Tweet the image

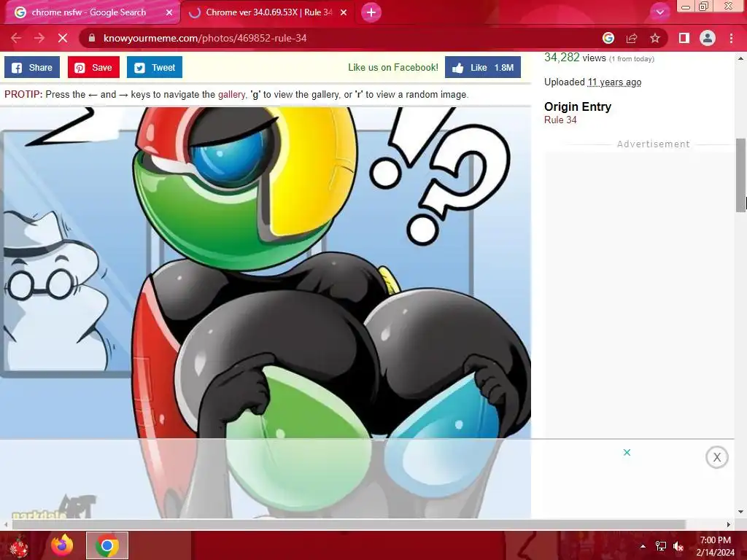[x=155, y=68]
